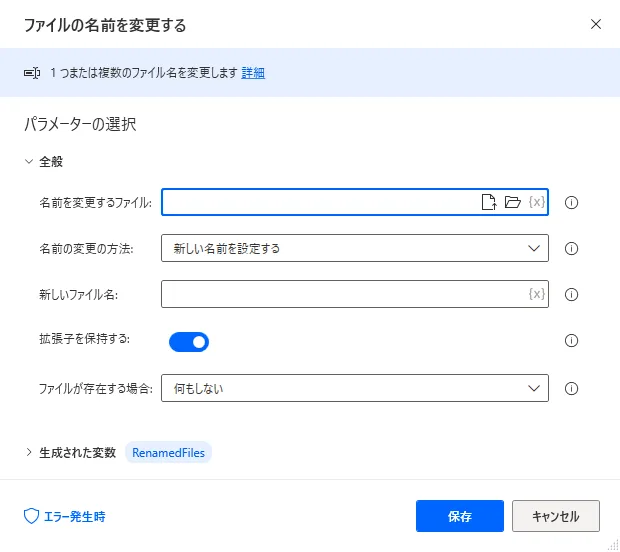Click the RenamedFiles variable chip
The height and width of the screenshot is (552, 620).
click(168, 453)
